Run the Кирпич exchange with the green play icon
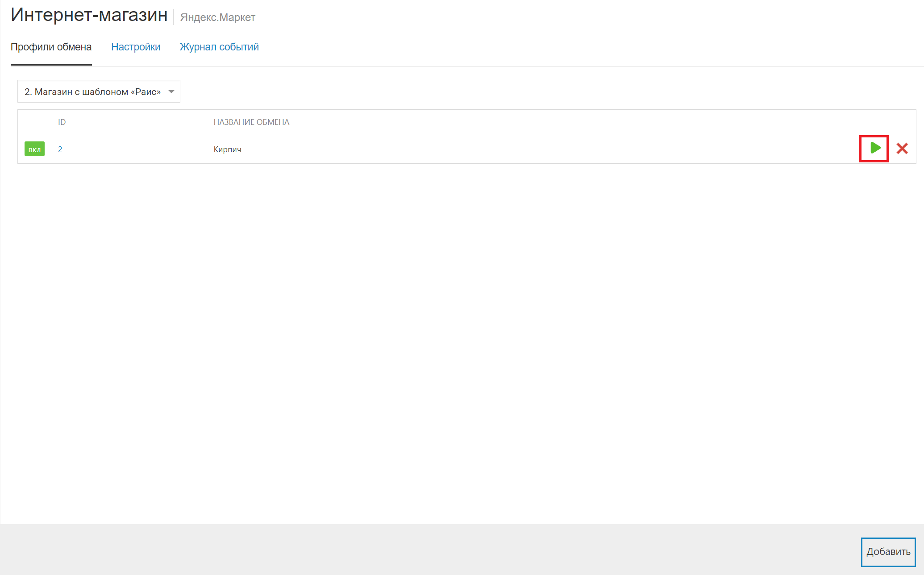This screenshot has width=924, height=575. [x=875, y=148]
